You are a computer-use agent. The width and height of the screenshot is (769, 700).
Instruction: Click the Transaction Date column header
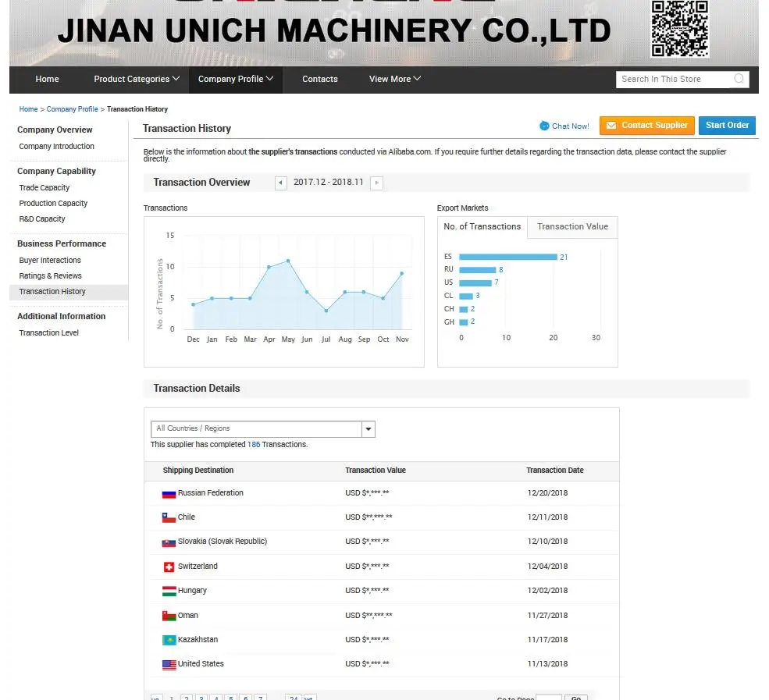(554, 470)
